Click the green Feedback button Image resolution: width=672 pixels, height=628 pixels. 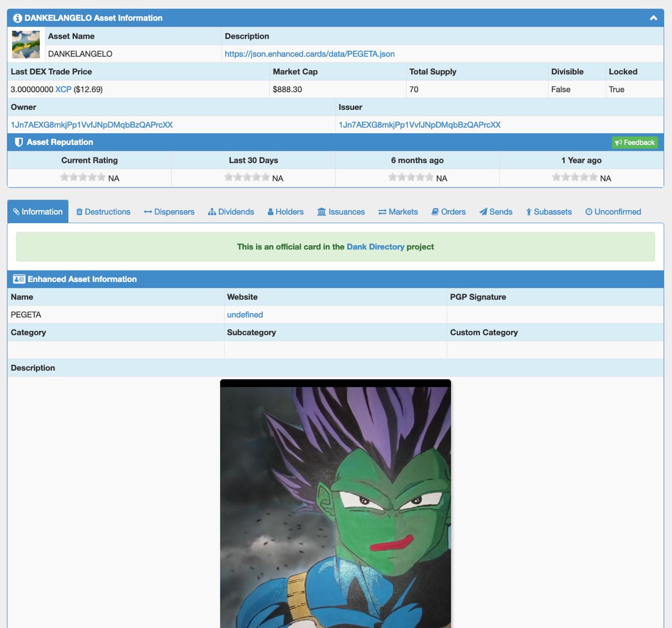635,142
